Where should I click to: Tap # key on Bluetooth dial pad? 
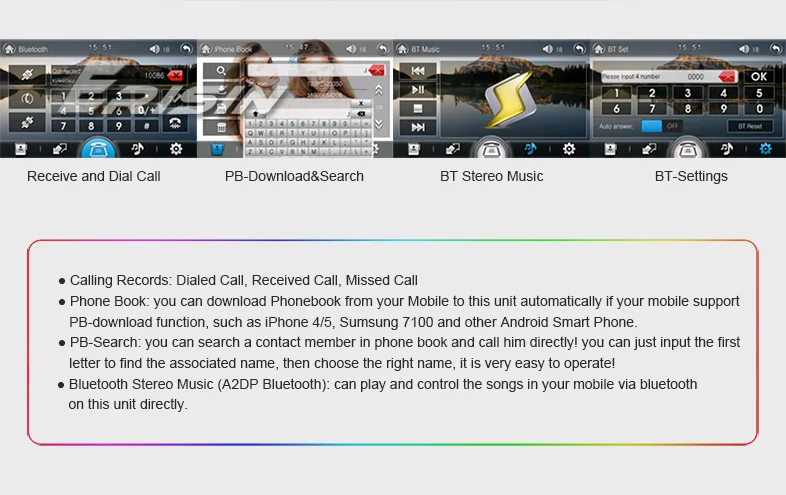click(x=146, y=125)
